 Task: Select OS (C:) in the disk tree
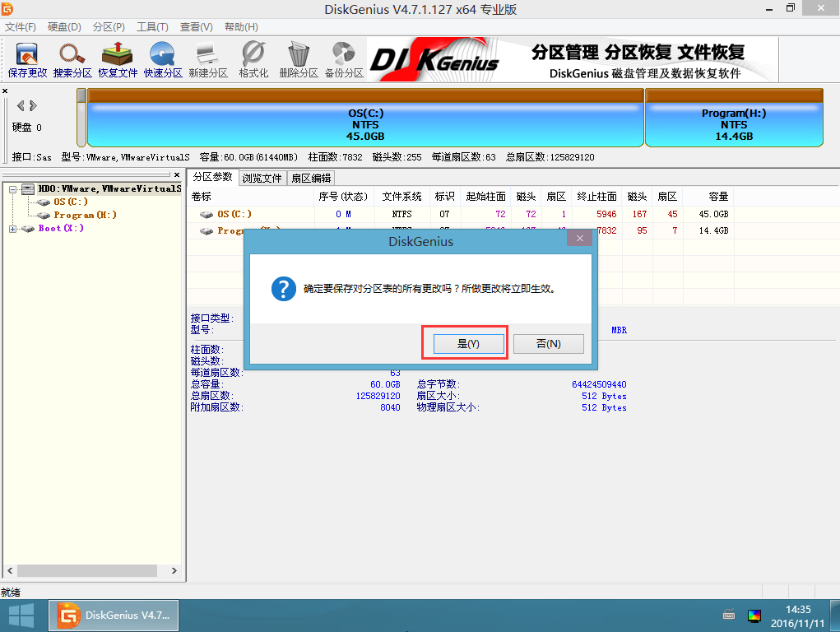(70, 202)
